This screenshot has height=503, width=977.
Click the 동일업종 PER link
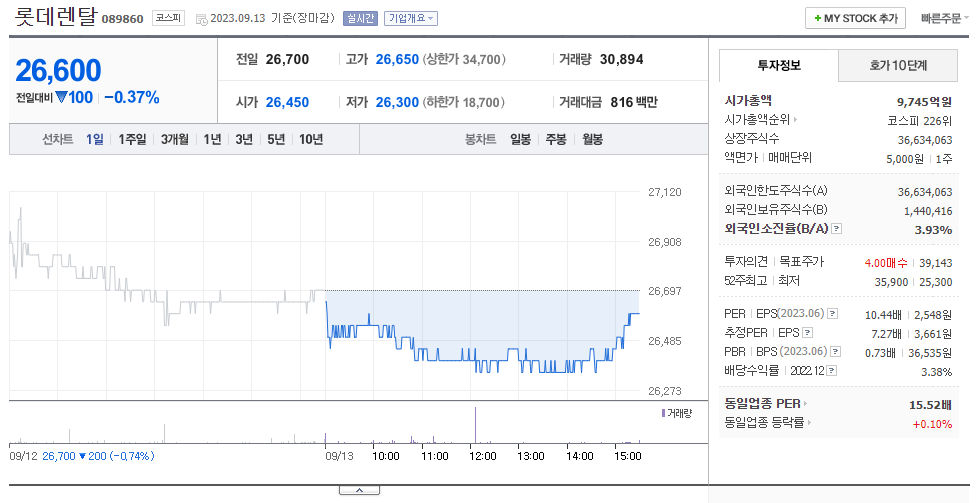[763, 404]
